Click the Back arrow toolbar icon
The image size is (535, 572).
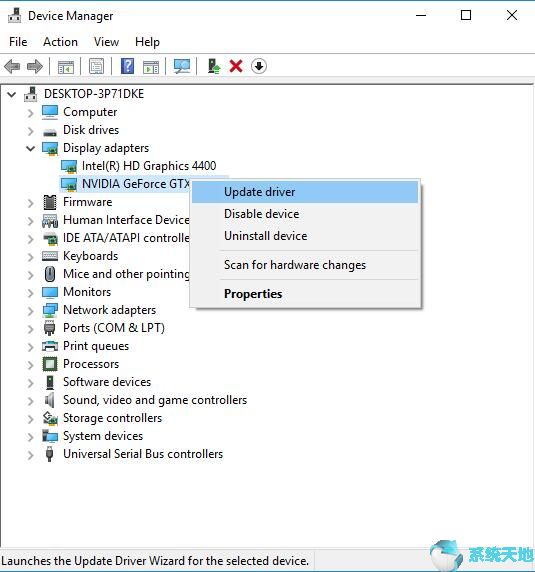(12, 66)
